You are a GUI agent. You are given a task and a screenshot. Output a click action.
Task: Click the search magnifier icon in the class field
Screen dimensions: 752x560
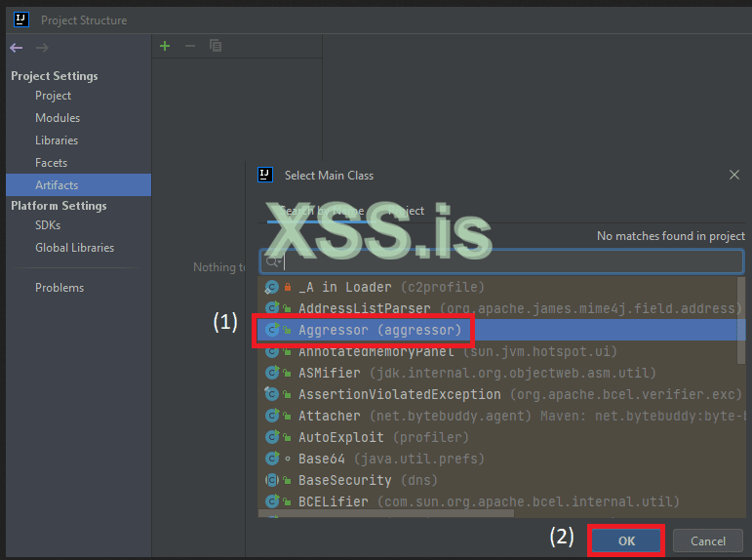click(273, 261)
